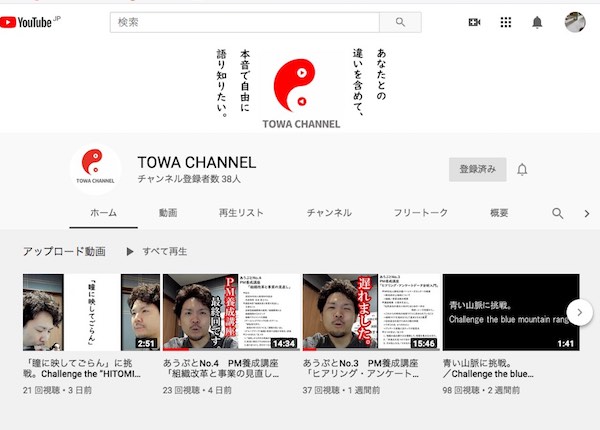Click the すべて再生 link
Screen dimensions: 600x430
point(165,251)
